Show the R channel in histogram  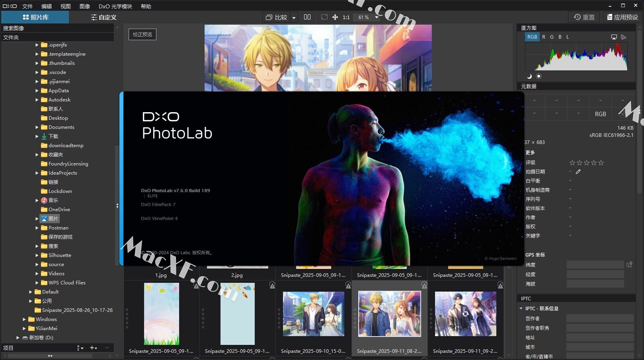click(x=544, y=37)
